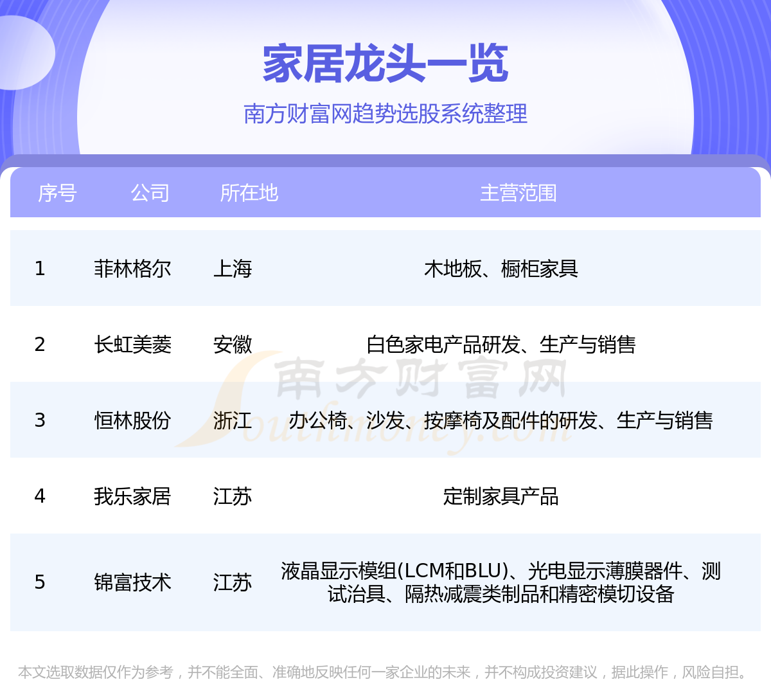Click location 江苏 in 我乐家居 row
Screen dimensions: 771x700
tap(233, 496)
